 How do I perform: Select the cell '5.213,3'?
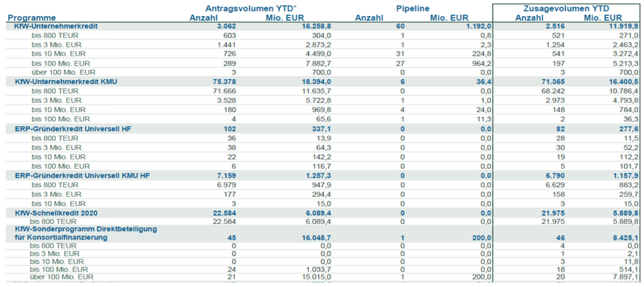[626, 63]
